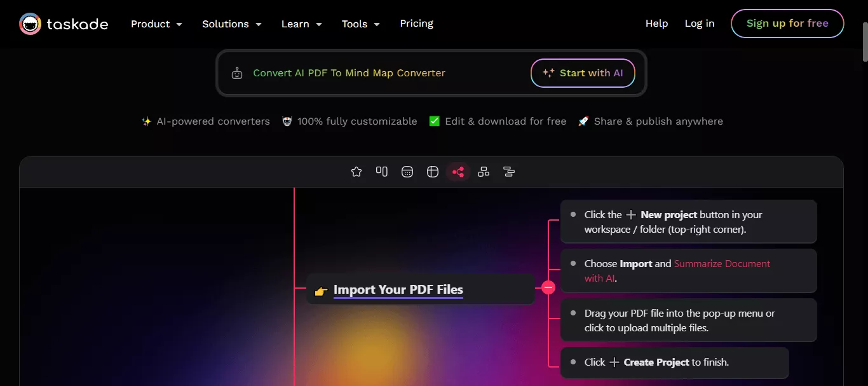Viewport: 868px width, 386px height.
Task: Open the Log in link
Action: pos(699,23)
